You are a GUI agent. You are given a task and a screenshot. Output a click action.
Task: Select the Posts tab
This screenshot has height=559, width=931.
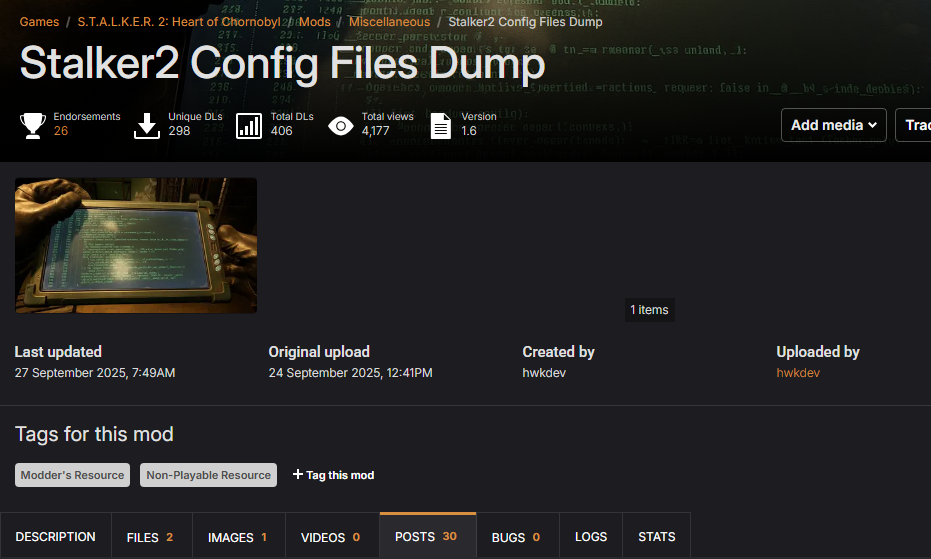tap(426, 536)
